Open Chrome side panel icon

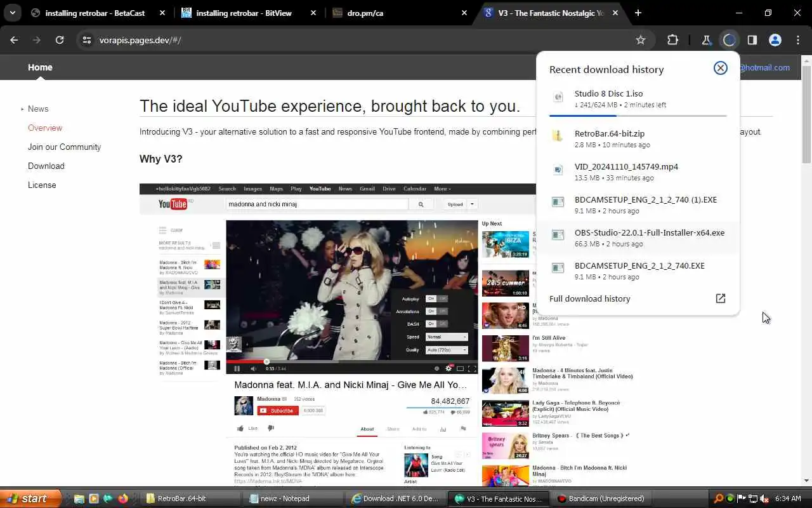tap(752, 40)
